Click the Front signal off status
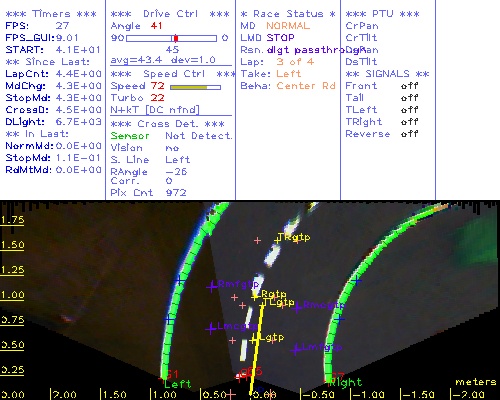Screen dimensions: 500x400 point(409,86)
